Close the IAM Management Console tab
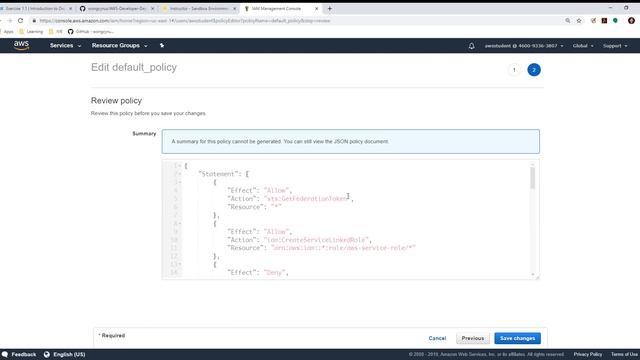The height and width of the screenshot is (360, 640). (316, 9)
